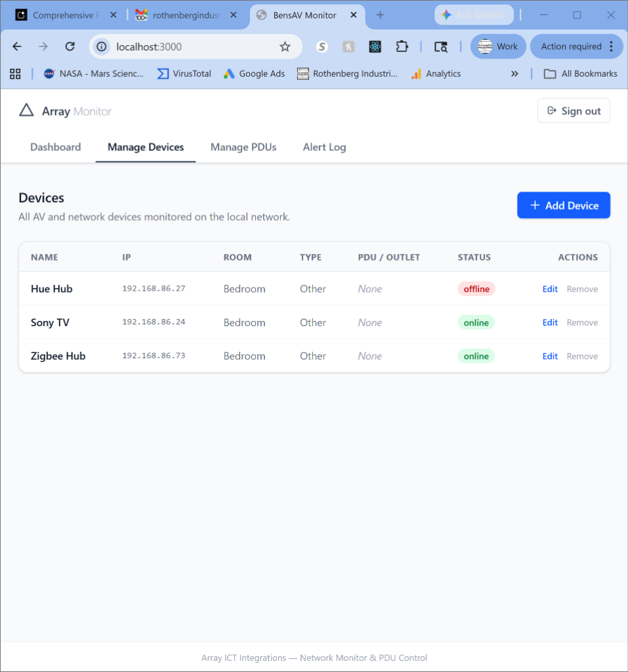
Task: Click the NAME column header
Action: point(45,257)
